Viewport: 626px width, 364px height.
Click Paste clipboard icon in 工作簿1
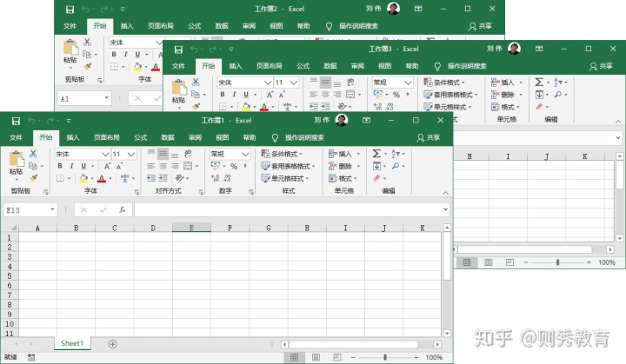17,158
